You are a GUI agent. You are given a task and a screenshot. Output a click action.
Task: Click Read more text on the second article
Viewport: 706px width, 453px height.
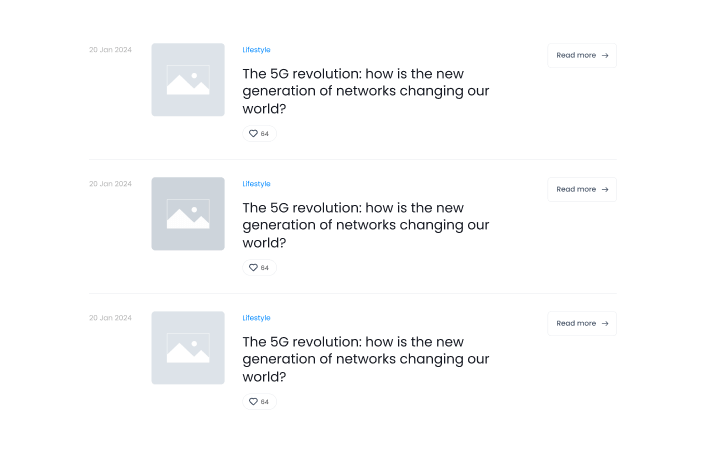pyautogui.click(x=576, y=189)
